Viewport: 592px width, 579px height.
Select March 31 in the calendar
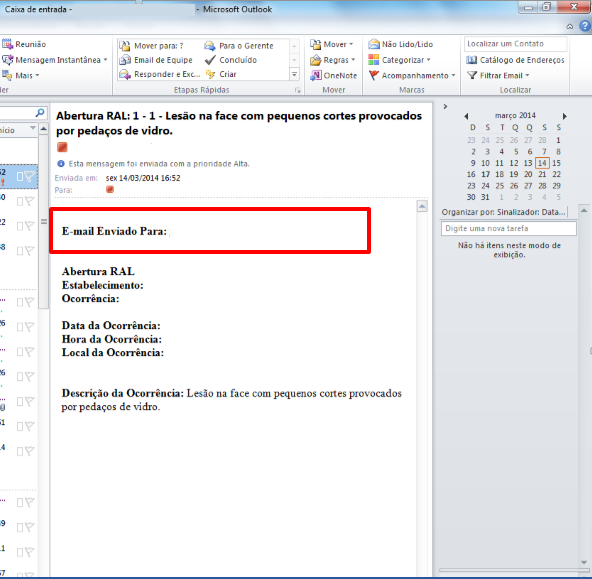coord(485,197)
